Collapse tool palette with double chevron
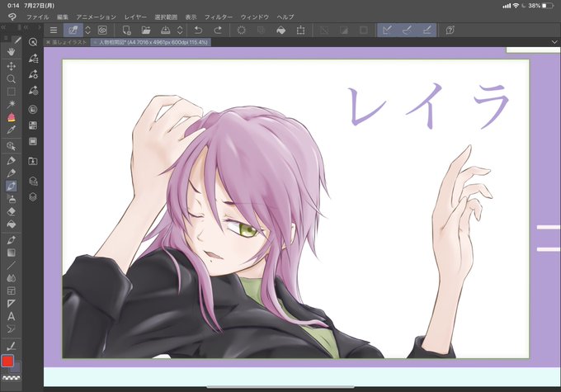The height and width of the screenshot is (392, 561). [x=3, y=27]
